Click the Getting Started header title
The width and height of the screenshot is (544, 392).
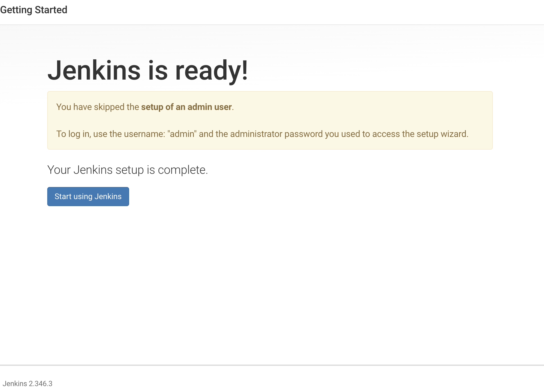click(x=34, y=10)
